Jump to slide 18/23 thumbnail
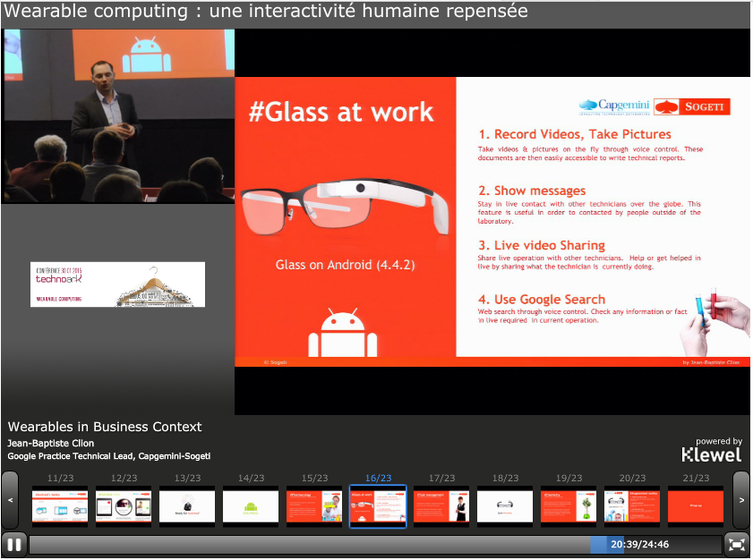Viewport: 753px width, 560px height. [505, 506]
